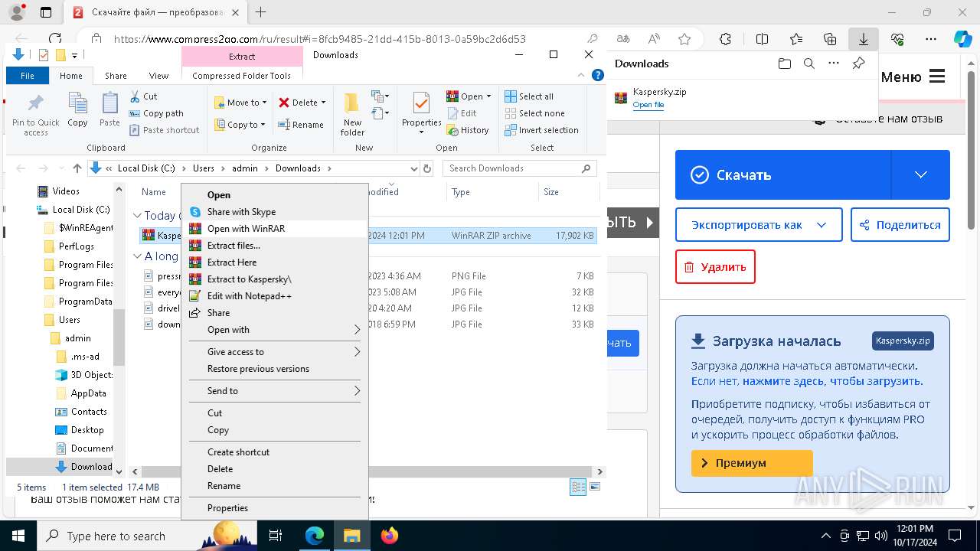
Task: Open Compressed Folder Tools tab
Action: [241, 76]
